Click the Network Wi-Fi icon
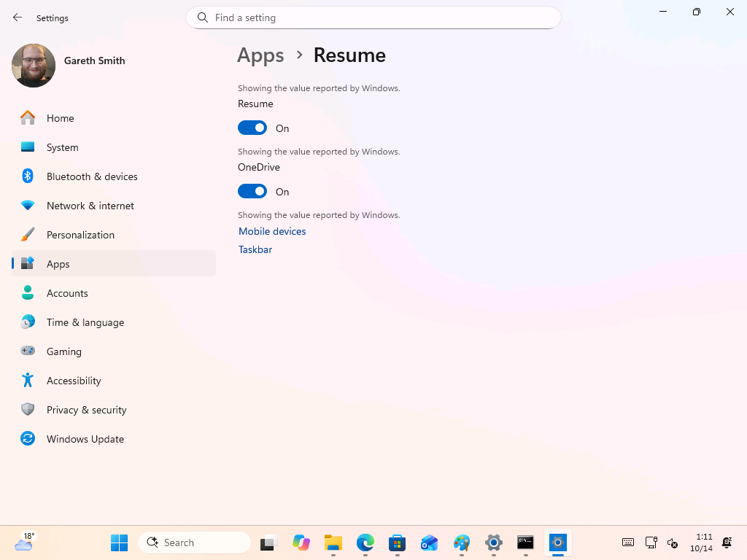 (28, 205)
